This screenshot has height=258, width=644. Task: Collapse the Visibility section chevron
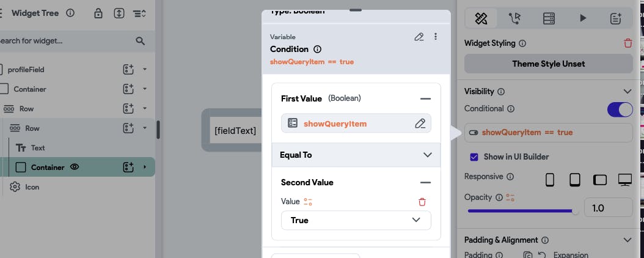pos(627,91)
